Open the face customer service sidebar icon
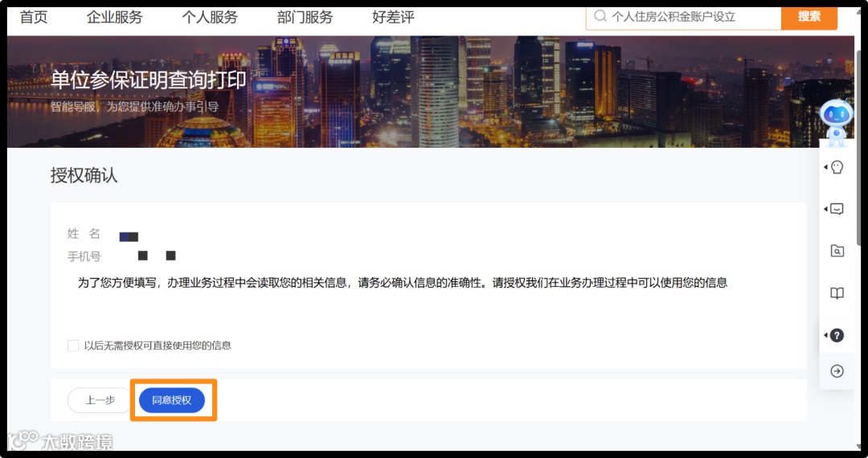The image size is (868, 458). [x=837, y=167]
